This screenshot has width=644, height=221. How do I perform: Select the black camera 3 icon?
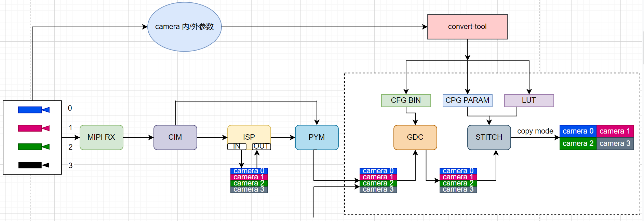[x=33, y=165]
